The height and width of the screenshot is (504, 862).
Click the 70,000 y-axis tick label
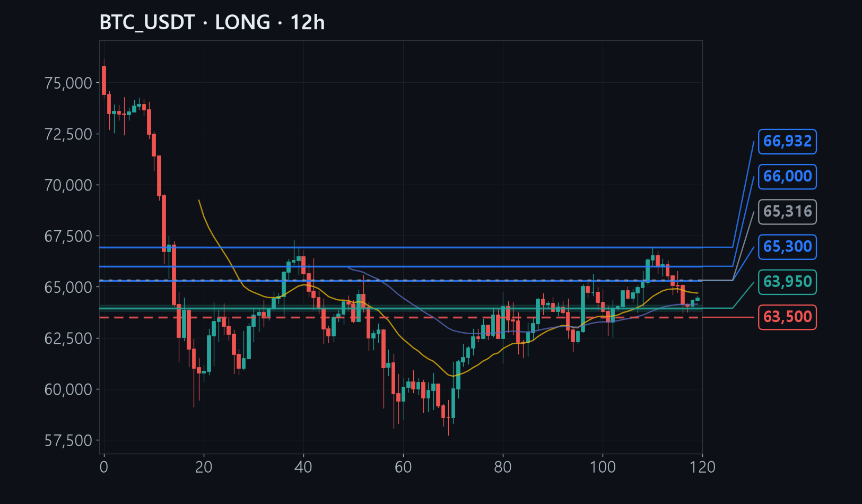click(68, 185)
